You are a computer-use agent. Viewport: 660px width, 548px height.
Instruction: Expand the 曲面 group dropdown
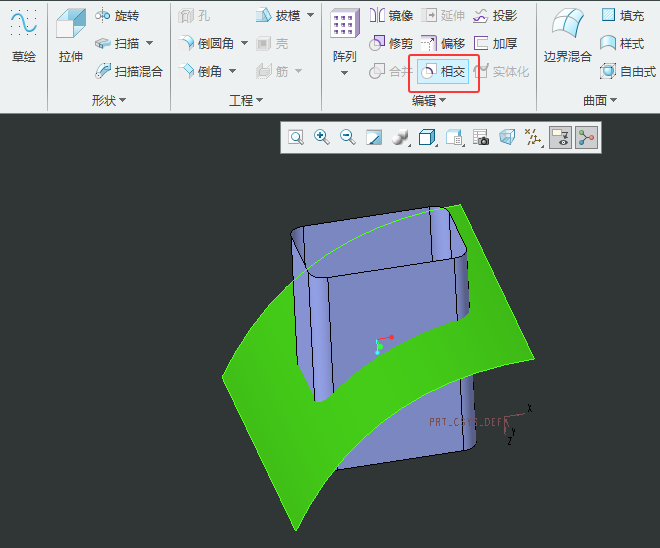point(600,101)
